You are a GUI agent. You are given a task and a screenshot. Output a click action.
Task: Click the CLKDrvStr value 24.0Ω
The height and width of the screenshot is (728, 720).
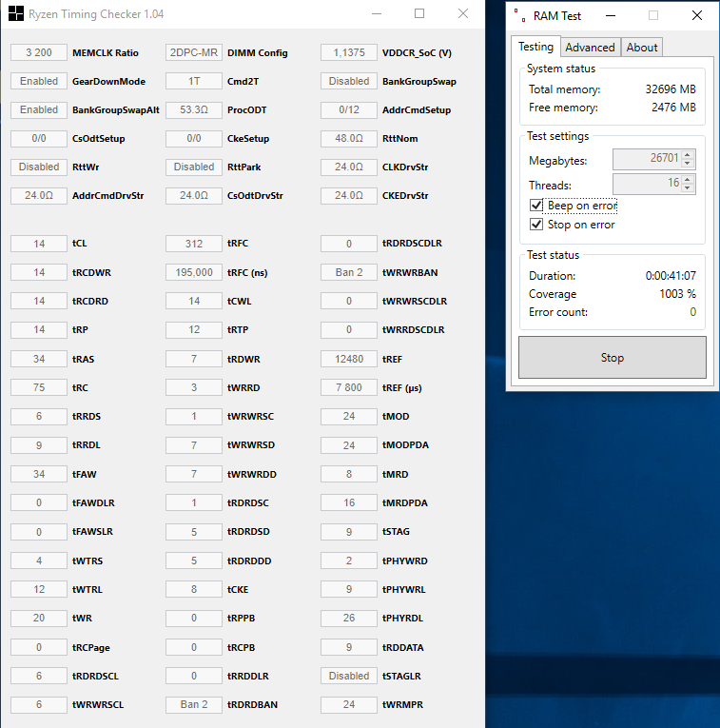pos(349,167)
